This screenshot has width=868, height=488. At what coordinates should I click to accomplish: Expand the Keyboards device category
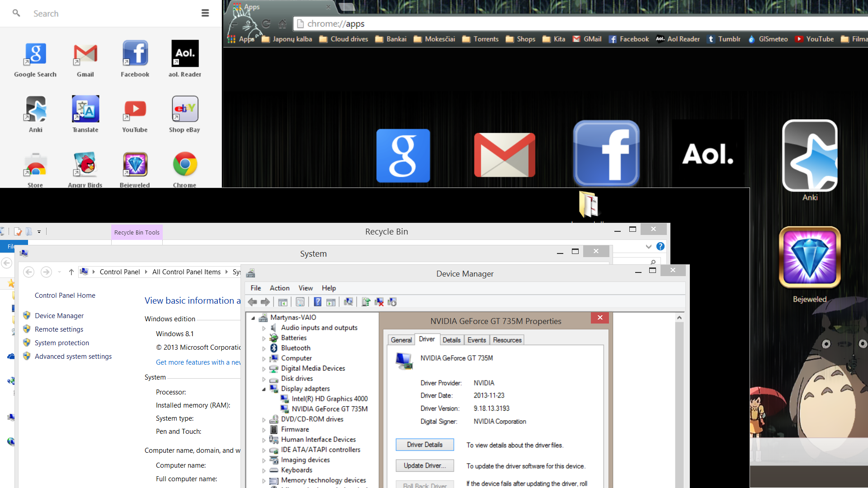(x=264, y=470)
